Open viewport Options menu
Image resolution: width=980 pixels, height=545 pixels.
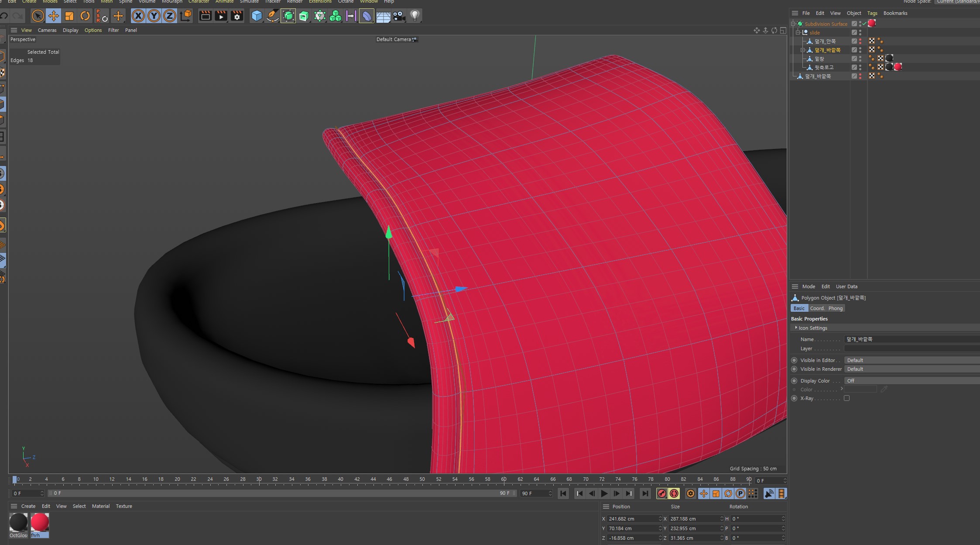coord(93,30)
